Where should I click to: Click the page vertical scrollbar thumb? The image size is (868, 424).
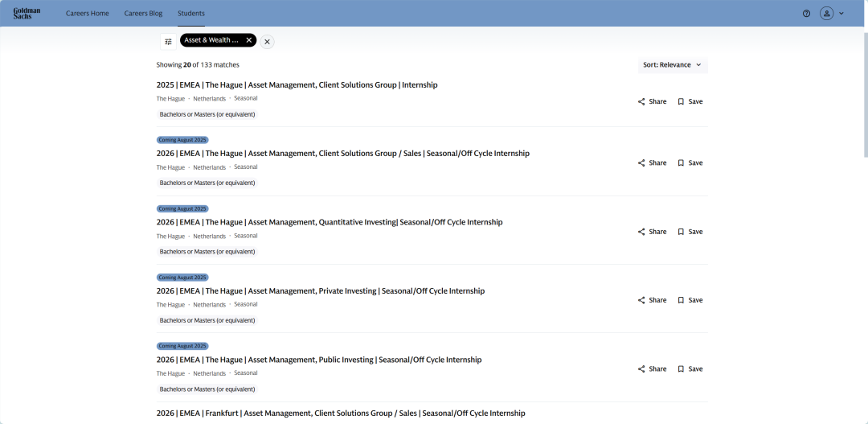click(x=866, y=94)
